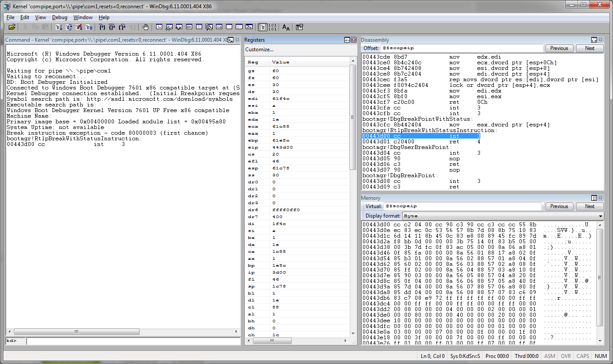Click status bar Proc 000:0 entry

click(497, 356)
